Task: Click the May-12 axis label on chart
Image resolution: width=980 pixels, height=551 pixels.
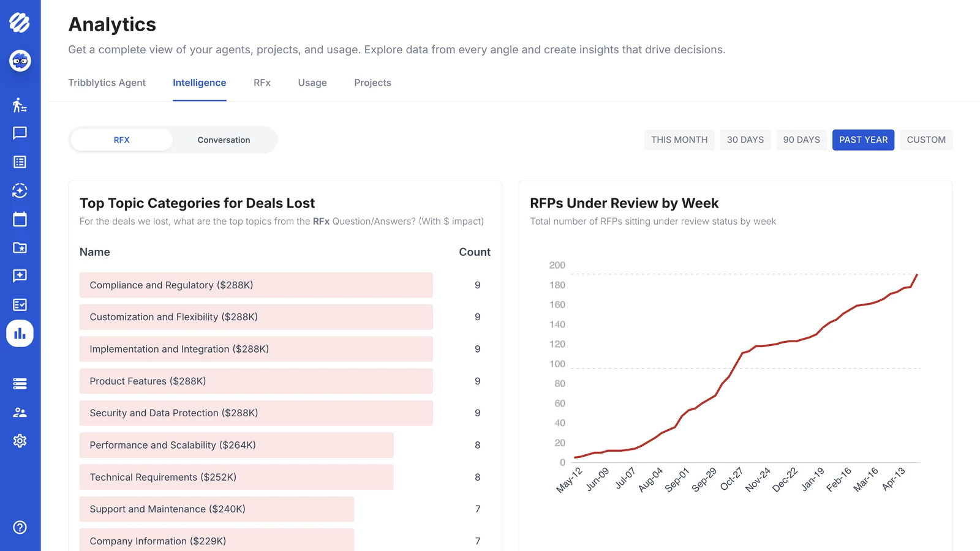Action: point(570,480)
